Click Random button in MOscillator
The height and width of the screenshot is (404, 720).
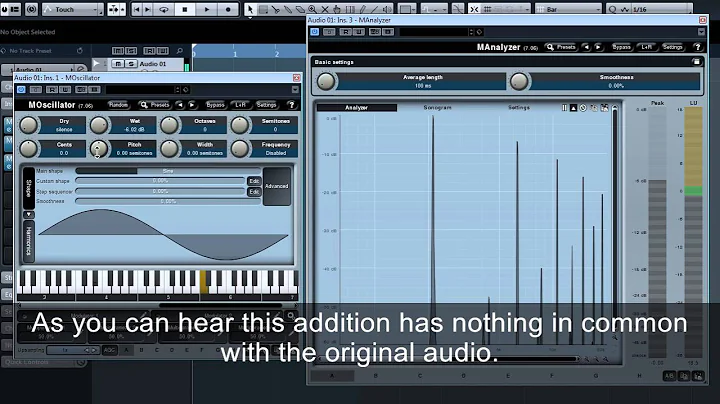pos(118,105)
